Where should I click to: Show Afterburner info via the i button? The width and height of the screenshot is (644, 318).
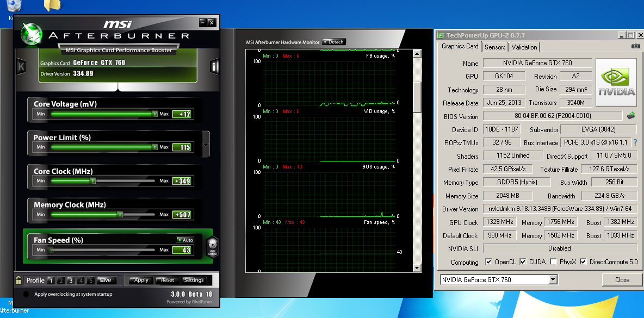[214, 66]
